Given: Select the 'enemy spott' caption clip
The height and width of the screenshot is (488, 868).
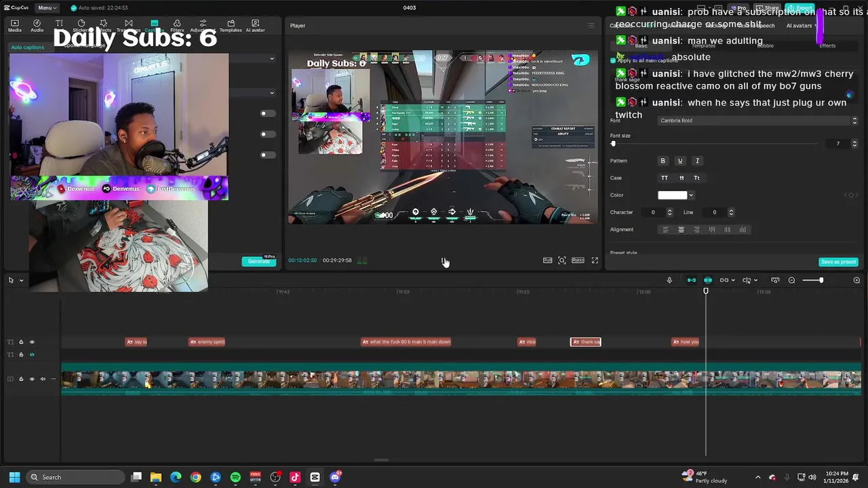Looking at the screenshot, I should click(x=207, y=342).
